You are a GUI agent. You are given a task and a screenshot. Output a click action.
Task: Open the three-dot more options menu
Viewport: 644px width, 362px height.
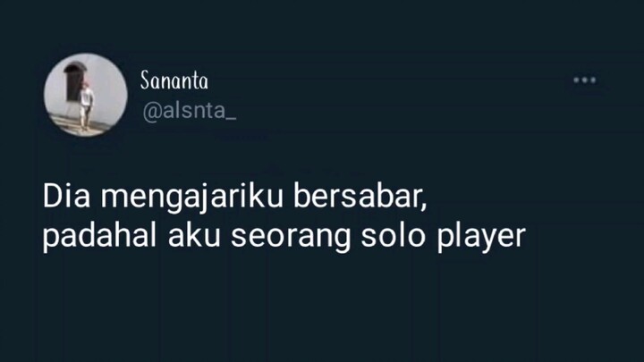click(x=585, y=80)
